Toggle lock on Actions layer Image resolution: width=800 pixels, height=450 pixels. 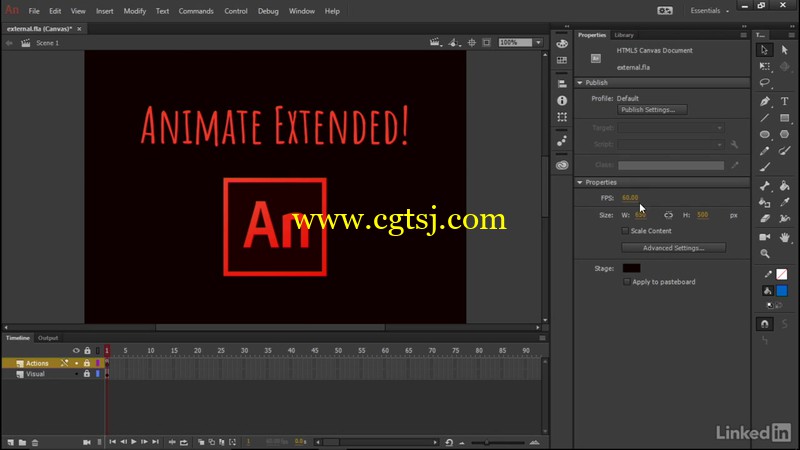coord(87,363)
